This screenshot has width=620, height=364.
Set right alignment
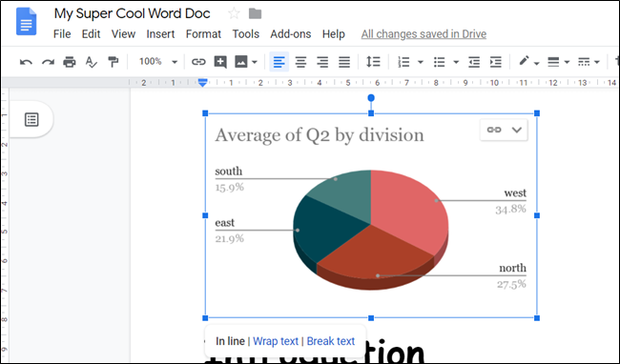coord(322,62)
